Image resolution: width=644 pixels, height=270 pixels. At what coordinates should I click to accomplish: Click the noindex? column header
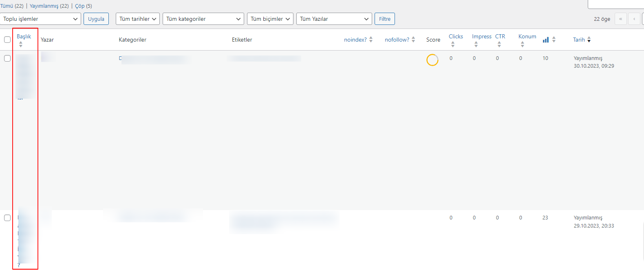click(355, 40)
